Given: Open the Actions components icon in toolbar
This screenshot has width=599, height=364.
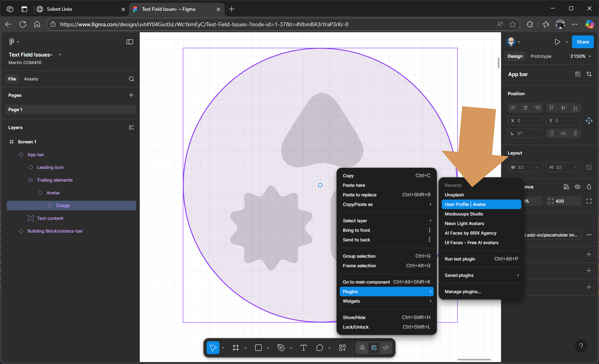Looking at the screenshot, I should pyautogui.click(x=342, y=348).
